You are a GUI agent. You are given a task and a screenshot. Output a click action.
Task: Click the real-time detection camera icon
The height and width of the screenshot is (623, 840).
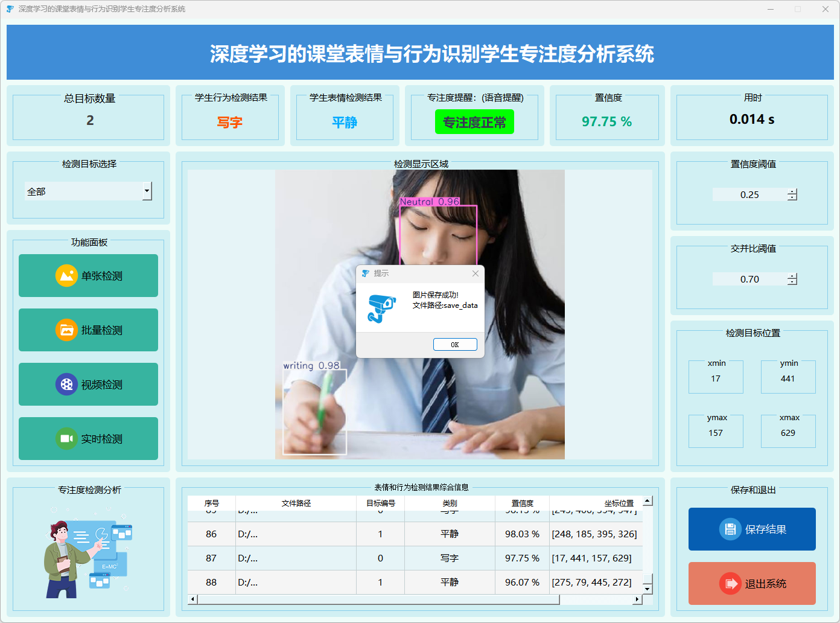66,439
